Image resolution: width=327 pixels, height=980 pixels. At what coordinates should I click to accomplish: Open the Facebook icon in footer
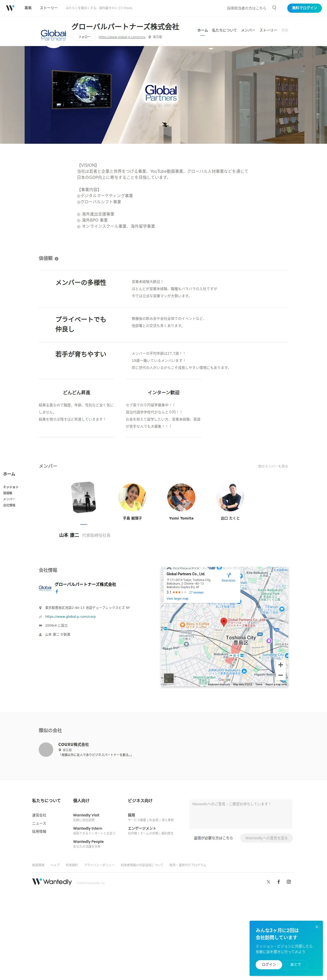point(279,882)
